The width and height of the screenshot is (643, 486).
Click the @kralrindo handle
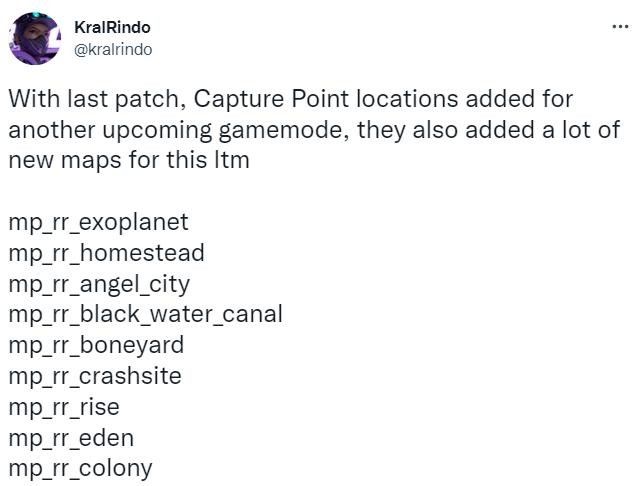pyautogui.click(x=114, y=48)
